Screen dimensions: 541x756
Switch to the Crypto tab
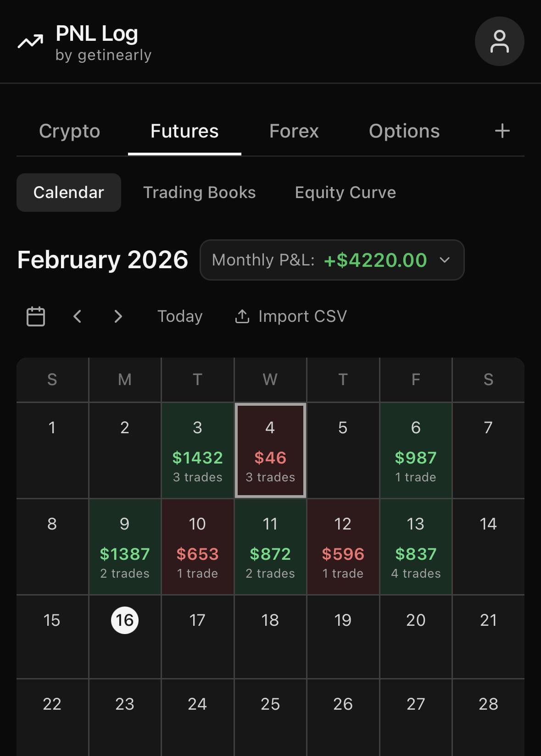[69, 131]
